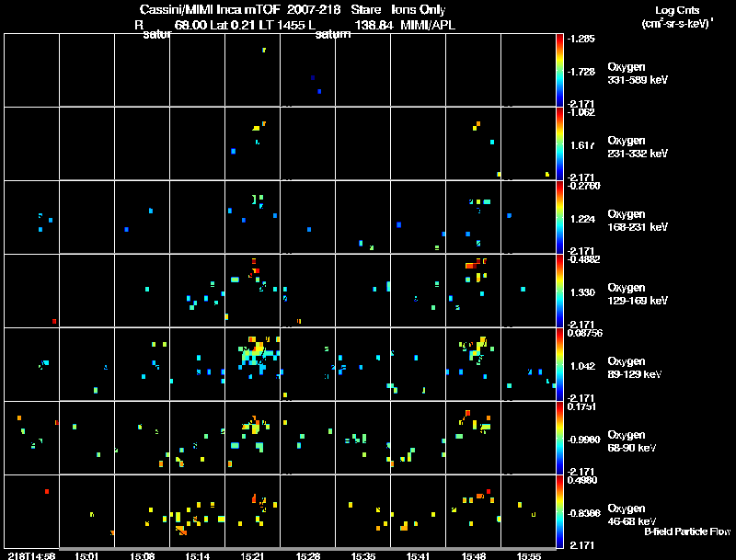The width and height of the screenshot is (736, 560).
Task: Click the '1.617' color scale value
Action: pyautogui.click(x=582, y=145)
